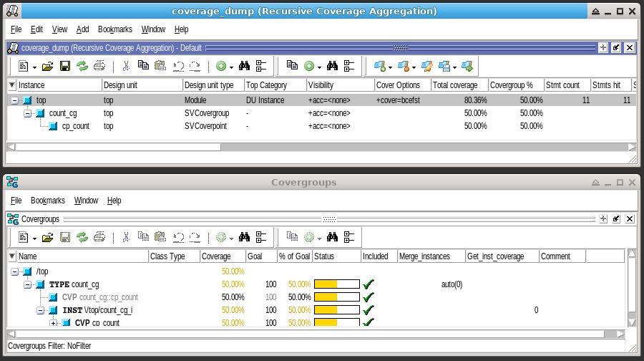
Task: Click first collapse-all tree icon in coverage_dump toolbar
Action: click(261, 66)
